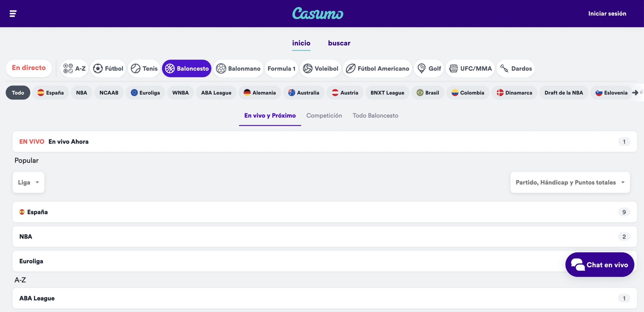Click right arrow to show more leagues
644x312 pixels.
click(635, 93)
